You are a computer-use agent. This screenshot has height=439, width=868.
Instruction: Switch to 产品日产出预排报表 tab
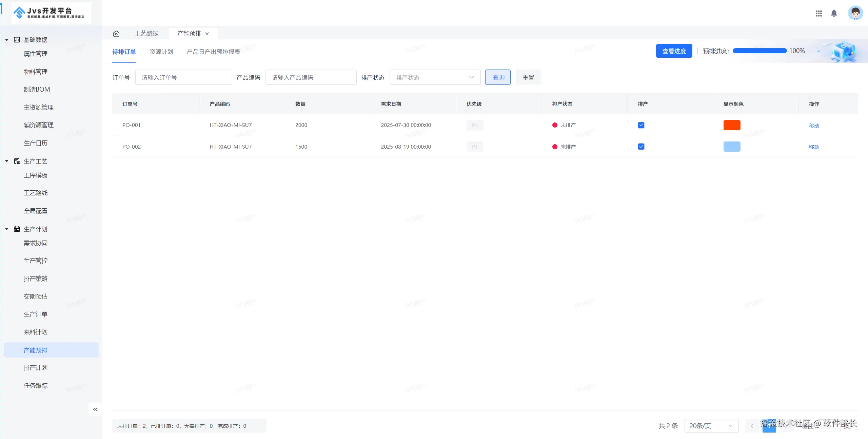pyautogui.click(x=213, y=52)
